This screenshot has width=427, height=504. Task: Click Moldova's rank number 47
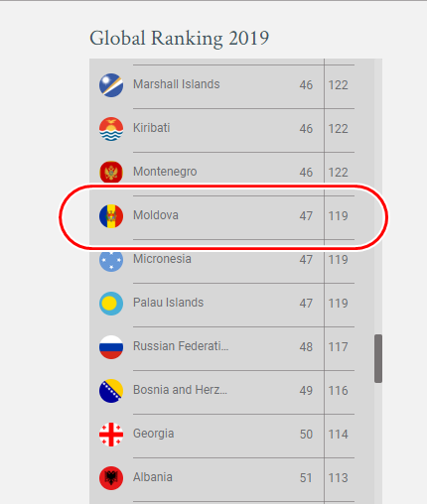[x=306, y=216]
